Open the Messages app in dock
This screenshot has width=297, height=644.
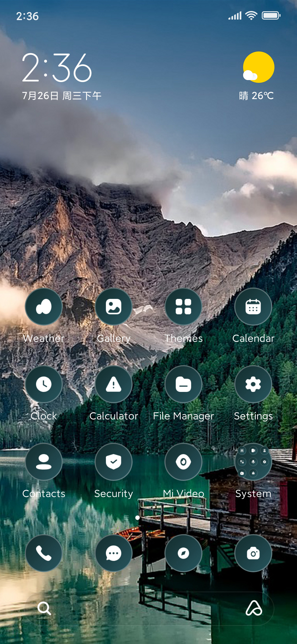[114, 553]
